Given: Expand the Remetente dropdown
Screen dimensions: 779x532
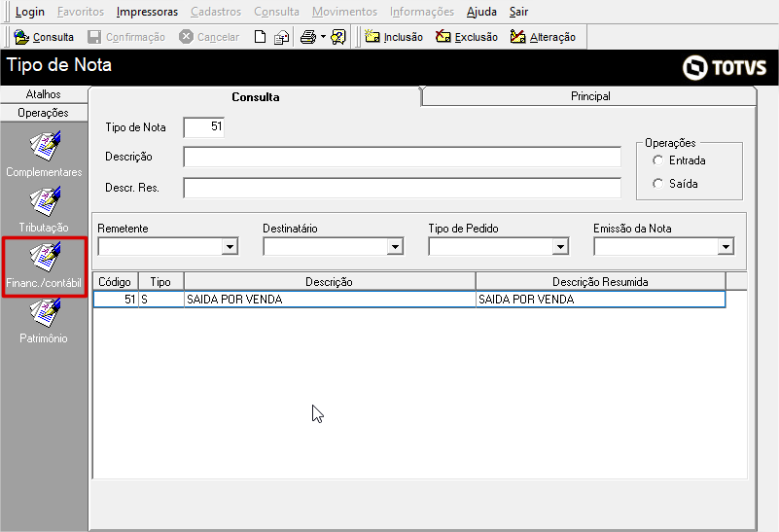Looking at the screenshot, I should 230,246.
